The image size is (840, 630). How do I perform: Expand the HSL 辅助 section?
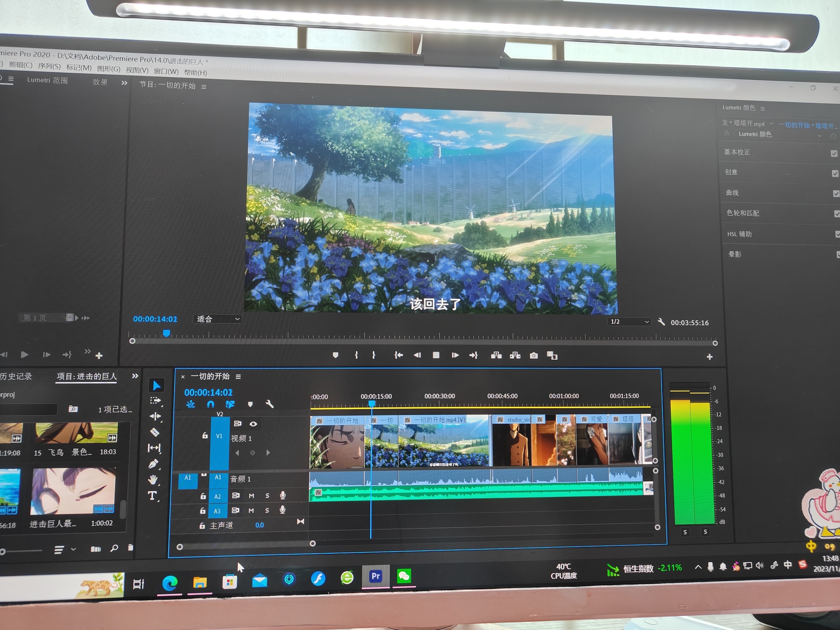coord(740,234)
